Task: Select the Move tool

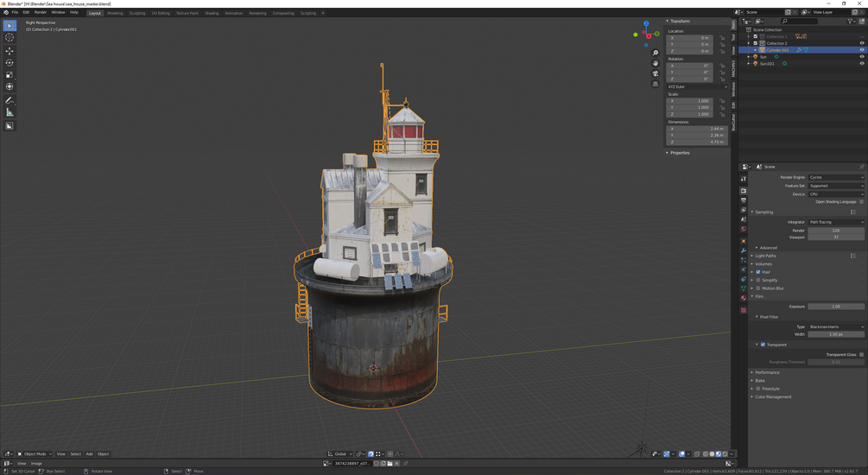Action: (x=10, y=51)
